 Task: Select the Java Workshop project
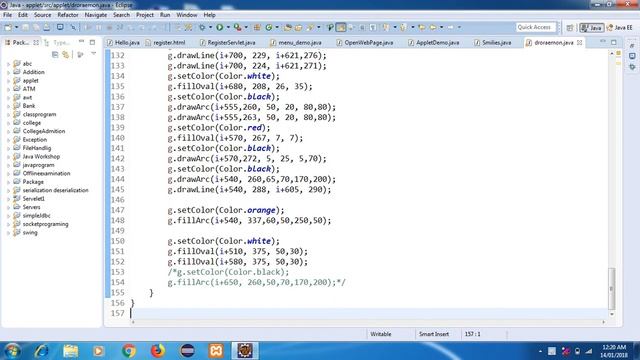[x=41, y=157]
